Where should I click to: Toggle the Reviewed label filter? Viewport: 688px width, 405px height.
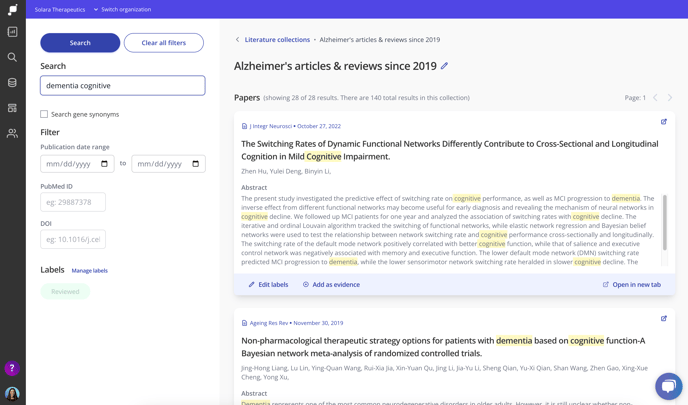[x=65, y=291]
